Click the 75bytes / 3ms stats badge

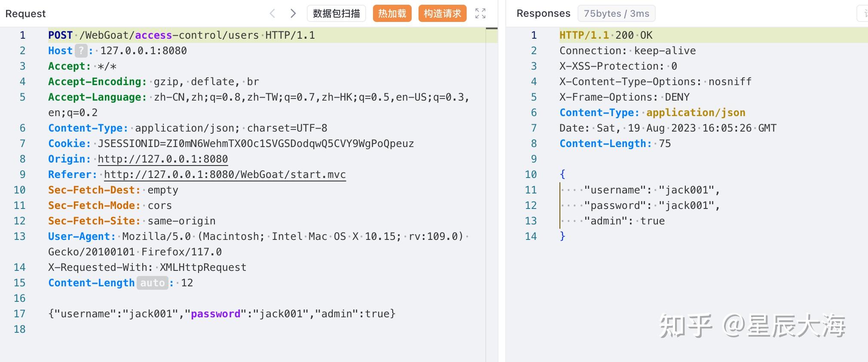[616, 13]
